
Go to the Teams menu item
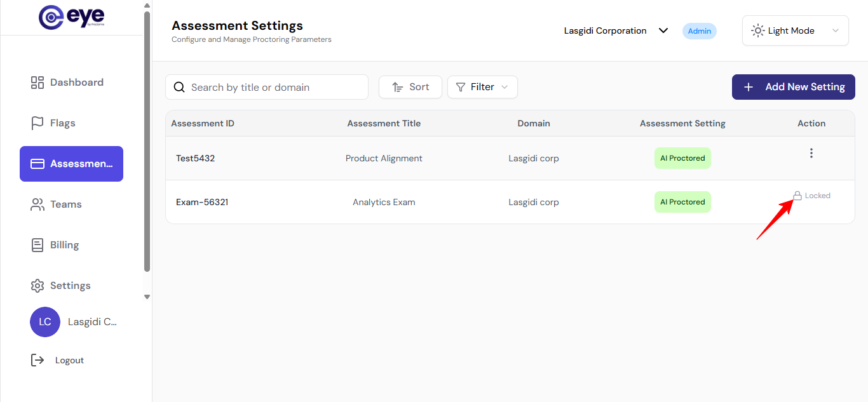(66, 204)
